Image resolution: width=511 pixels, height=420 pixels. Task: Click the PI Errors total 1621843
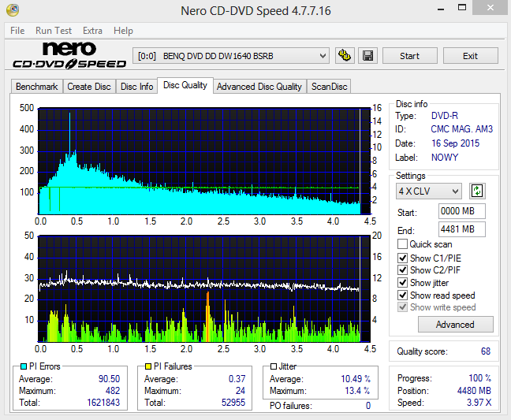103,403
